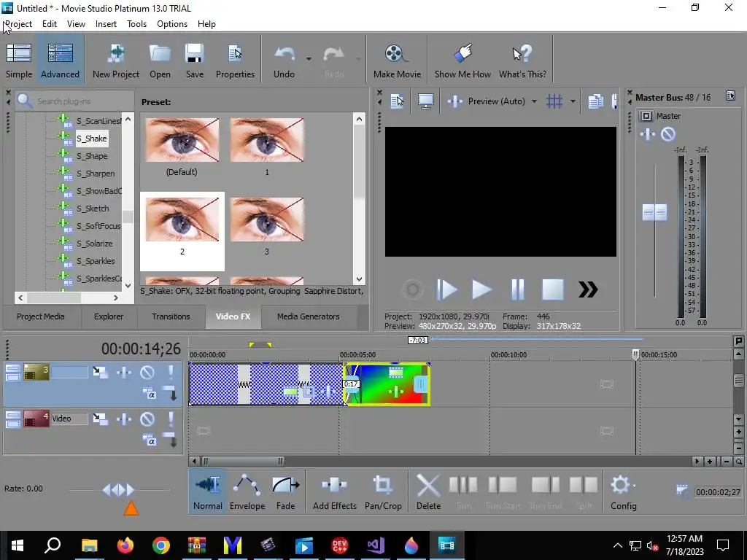The image size is (747, 560).
Task: Switch to the Media Generators tab
Action: (x=309, y=316)
